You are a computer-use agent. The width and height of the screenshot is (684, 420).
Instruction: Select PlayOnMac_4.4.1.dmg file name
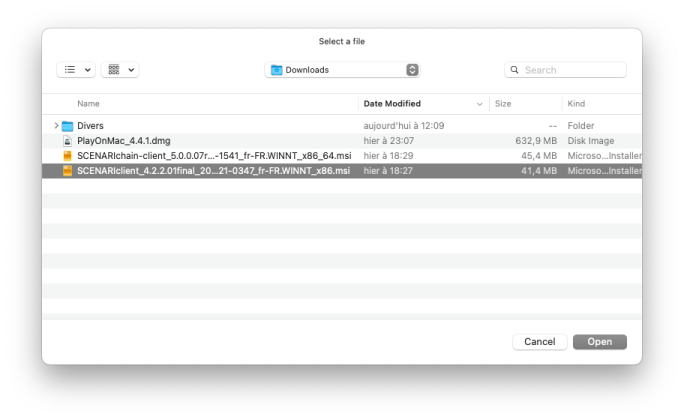click(x=124, y=141)
